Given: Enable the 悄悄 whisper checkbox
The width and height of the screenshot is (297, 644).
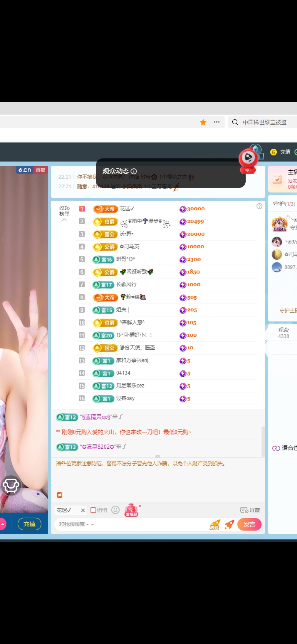Looking at the screenshot, I should coord(93,510).
